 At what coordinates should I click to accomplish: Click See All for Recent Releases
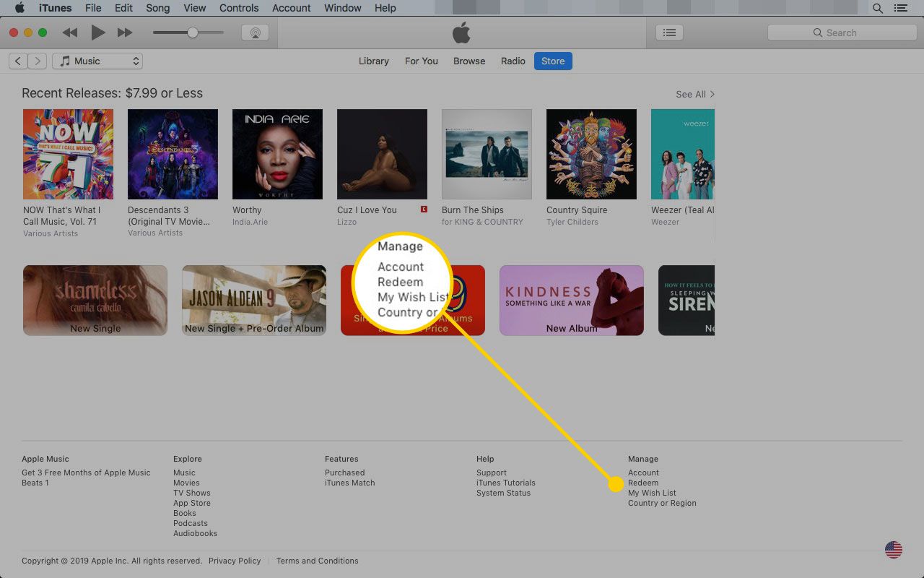coord(694,95)
